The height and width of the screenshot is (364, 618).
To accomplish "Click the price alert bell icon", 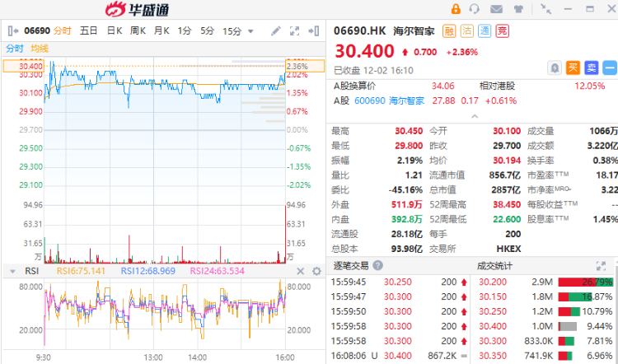I will click(x=555, y=68).
